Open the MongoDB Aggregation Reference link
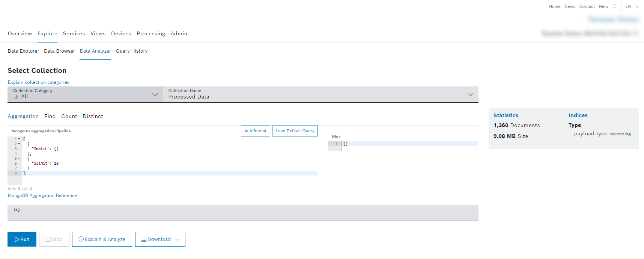This screenshot has width=644, height=259. (42, 195)
